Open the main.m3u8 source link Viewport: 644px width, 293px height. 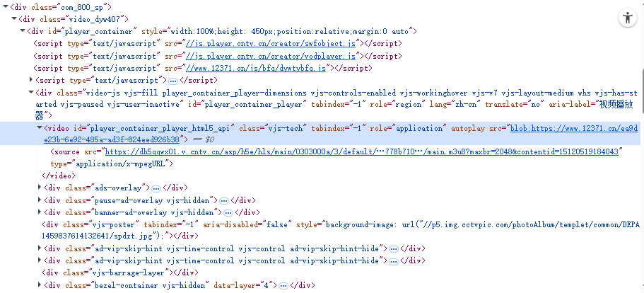coord(362,151)
